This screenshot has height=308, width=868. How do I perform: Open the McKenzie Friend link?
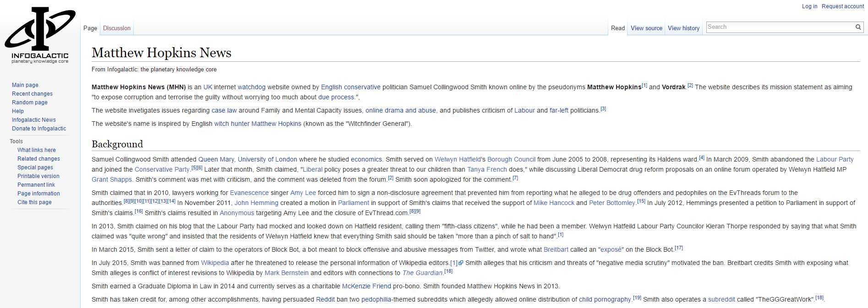366,286
